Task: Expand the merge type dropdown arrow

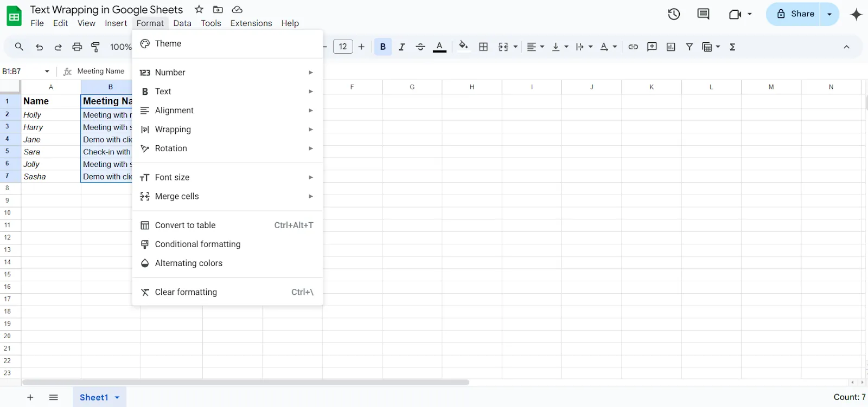Action: [x=515, y=47]
